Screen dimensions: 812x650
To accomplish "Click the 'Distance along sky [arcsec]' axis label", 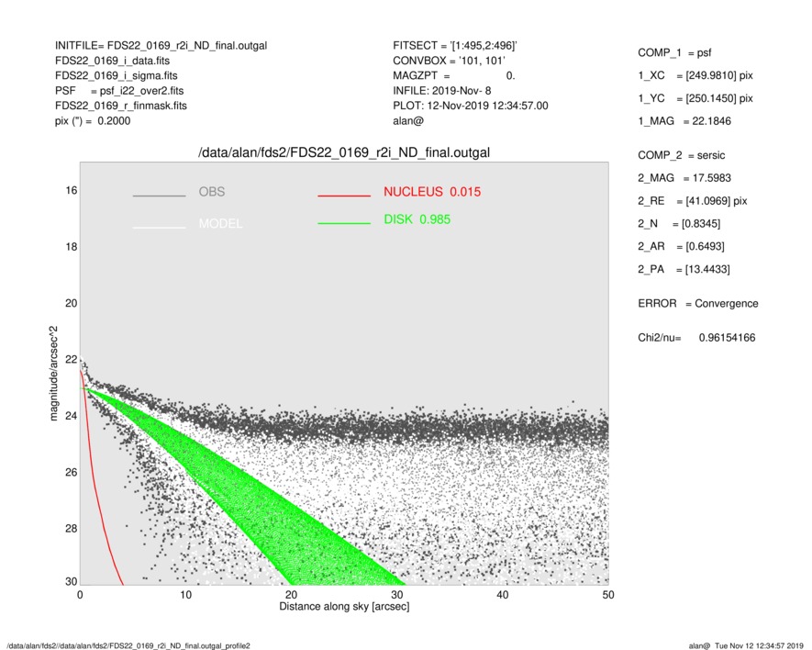I will 344,608.
